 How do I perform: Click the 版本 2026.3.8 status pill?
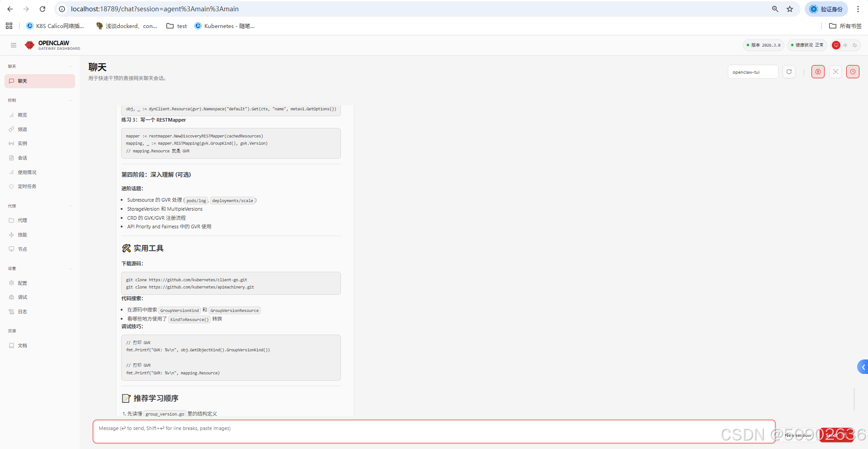click(763, 45)
